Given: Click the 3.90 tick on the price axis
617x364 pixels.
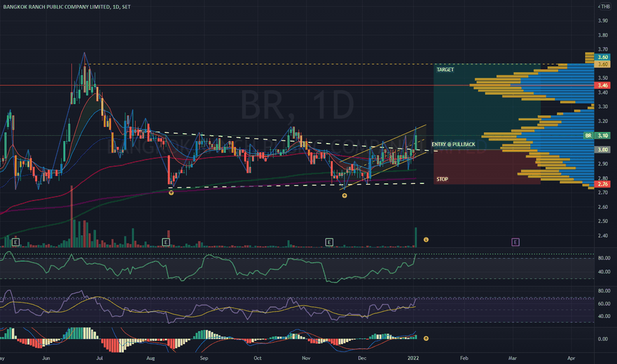Looking at the screenshot, I should coord(602,21).
